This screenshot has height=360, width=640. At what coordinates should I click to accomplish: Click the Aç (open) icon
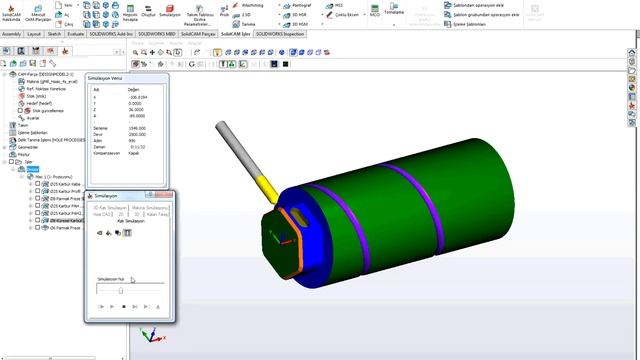point(62,15)
